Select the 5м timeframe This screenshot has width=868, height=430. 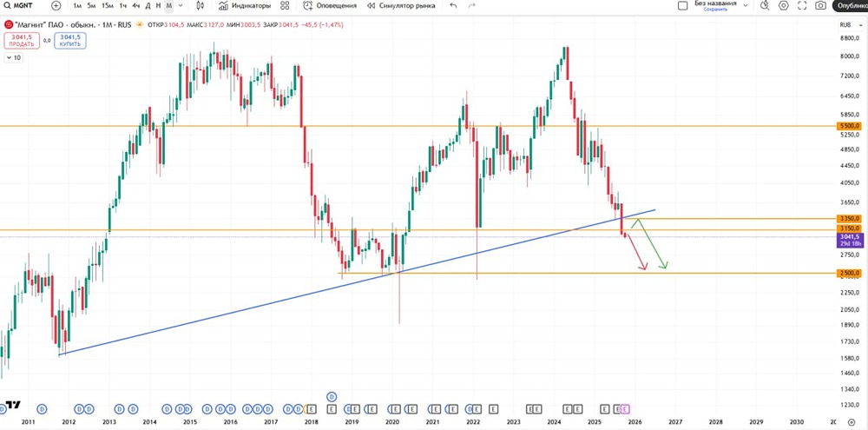click(x=91, y=5)
